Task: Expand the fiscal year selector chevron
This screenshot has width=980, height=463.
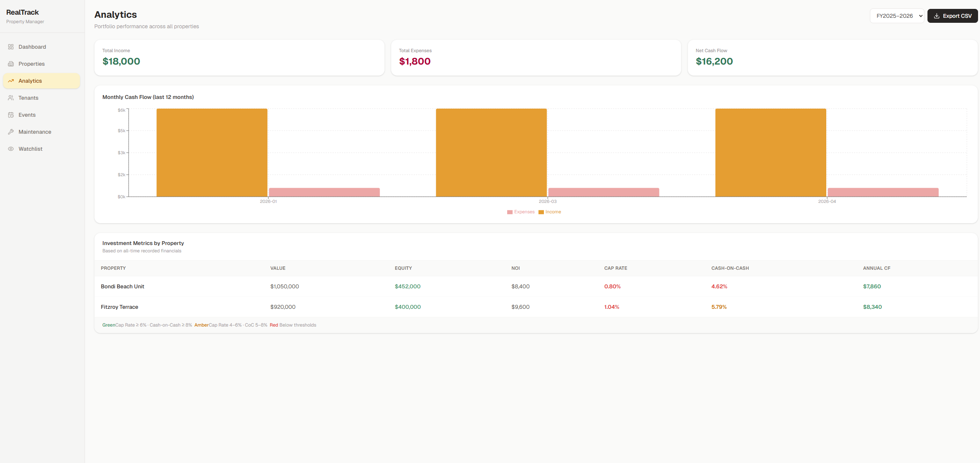Action: pyautogui.click(x=921, y=15)
